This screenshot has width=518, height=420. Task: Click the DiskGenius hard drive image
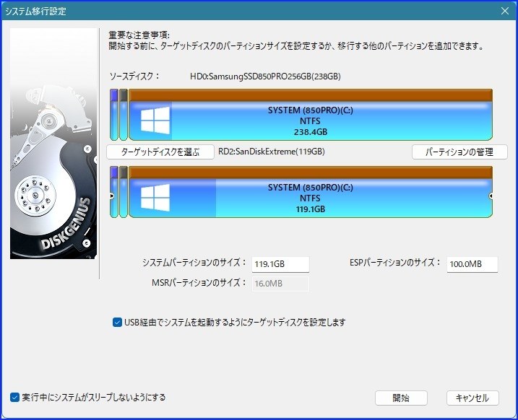pos(53,144)
